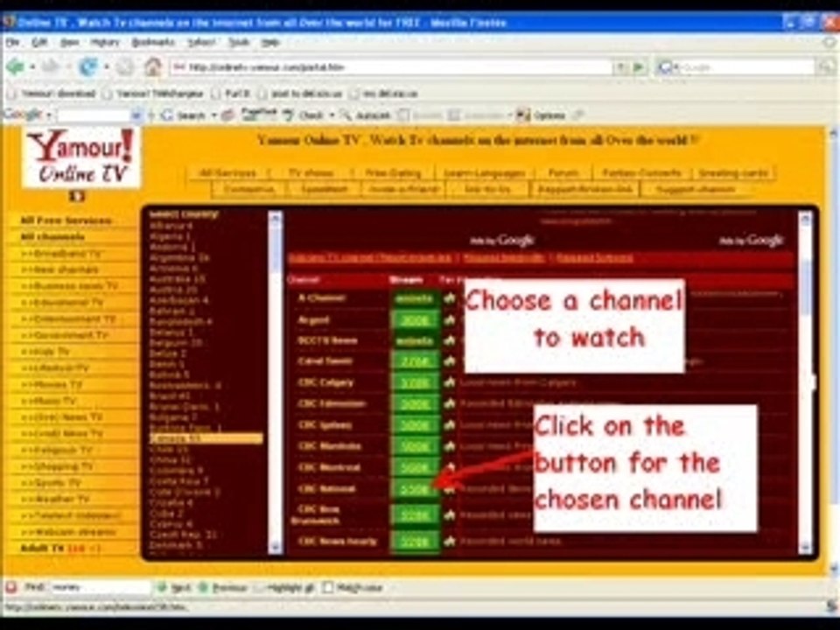Open the Free Dating tab on the page
The height and width of the screenshot is (630, 840).
[393, 172]
